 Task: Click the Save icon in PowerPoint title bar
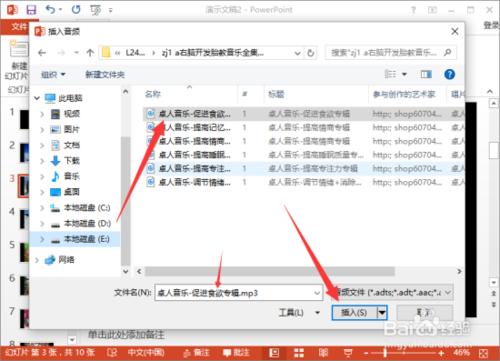31,10
